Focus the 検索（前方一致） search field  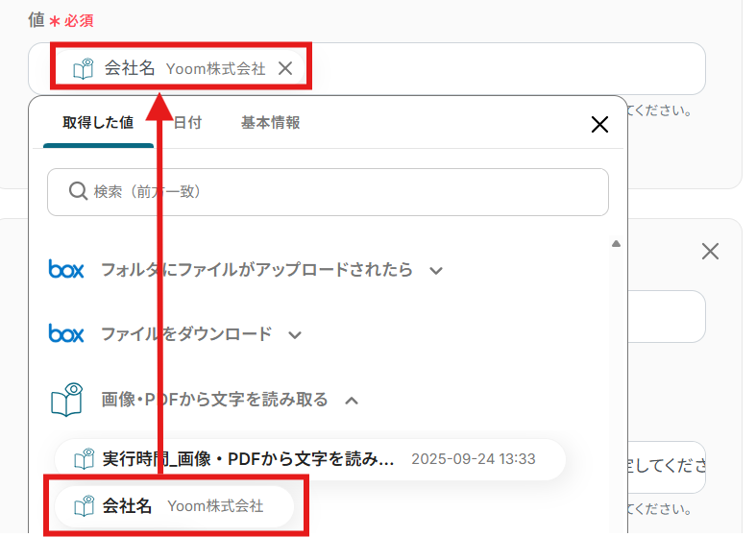point(328,192)
